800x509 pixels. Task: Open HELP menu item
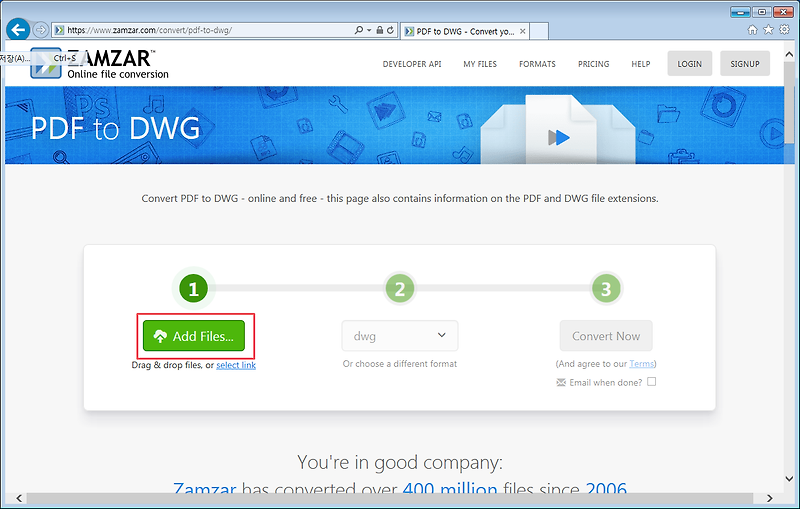[x=641, y=64]
